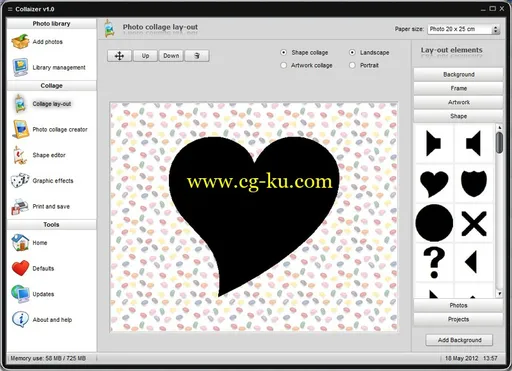512x371 pixels.
Task: Pick the left-pointing triangle shape
Action: coord(471,262)
